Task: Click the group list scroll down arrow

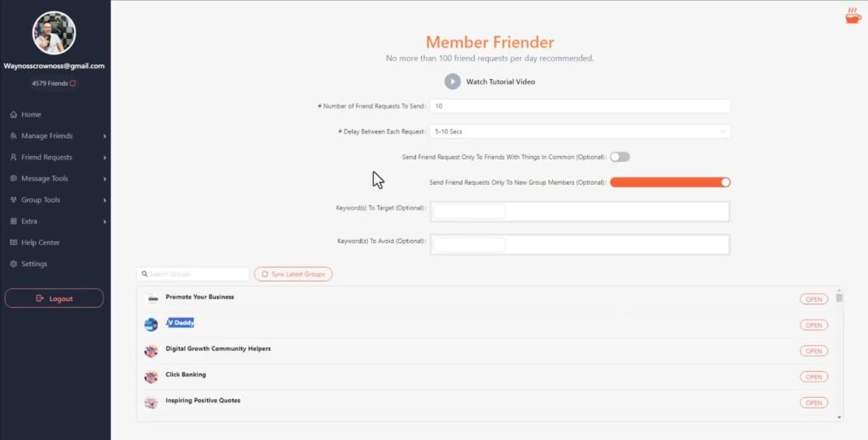Action: pos(839,417)
